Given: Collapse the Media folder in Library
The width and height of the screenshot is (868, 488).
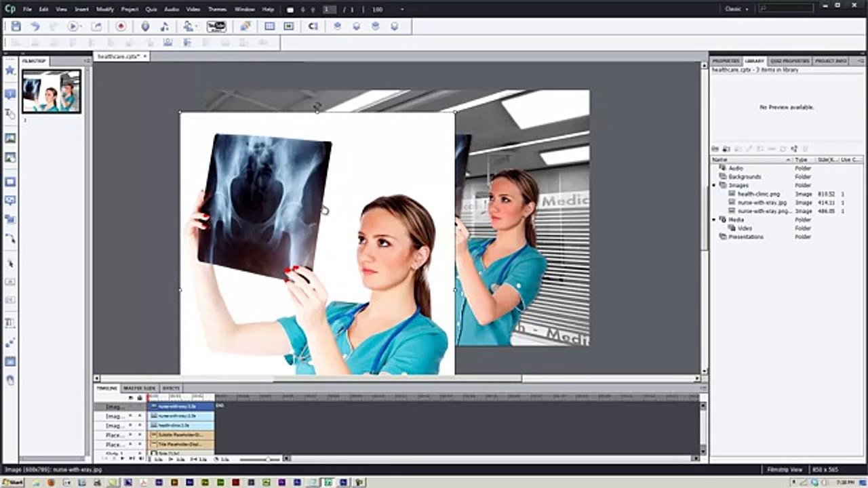Looking at the screenshot, I should (x=714, y=220).
